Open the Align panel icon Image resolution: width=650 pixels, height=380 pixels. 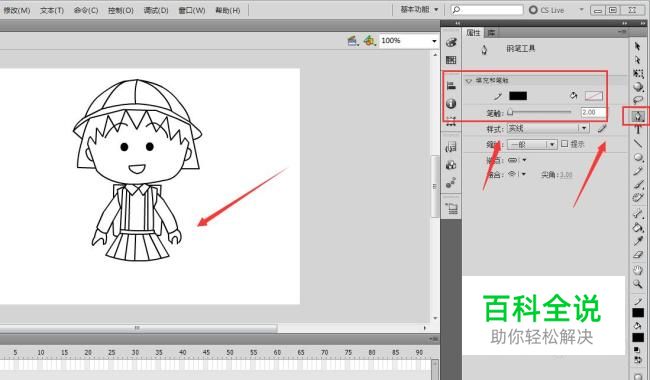pyautogui.click(x=451, y=86)
